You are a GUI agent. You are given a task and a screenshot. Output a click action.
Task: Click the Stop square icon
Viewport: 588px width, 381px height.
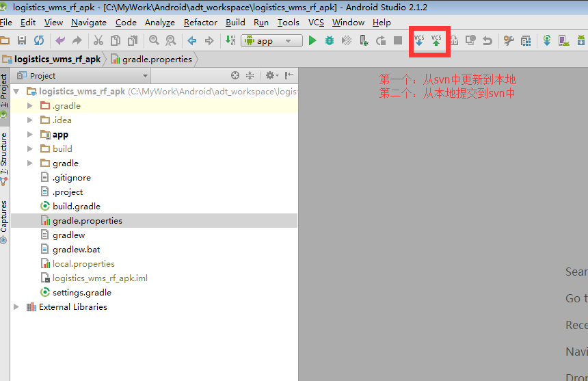pos(398,40)
